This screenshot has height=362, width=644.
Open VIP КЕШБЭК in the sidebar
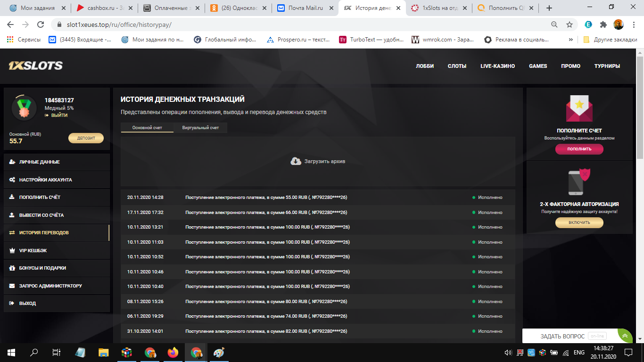[x=57, y=250]
